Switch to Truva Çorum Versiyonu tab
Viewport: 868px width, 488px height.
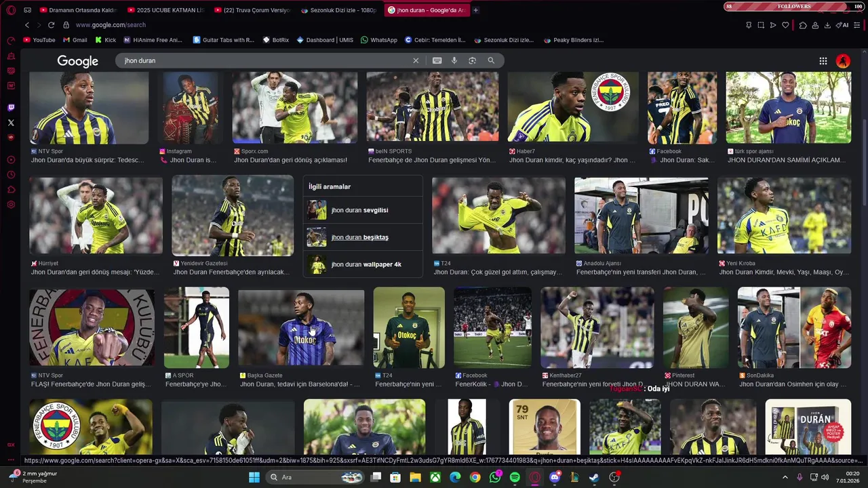(x=252, y=10)
